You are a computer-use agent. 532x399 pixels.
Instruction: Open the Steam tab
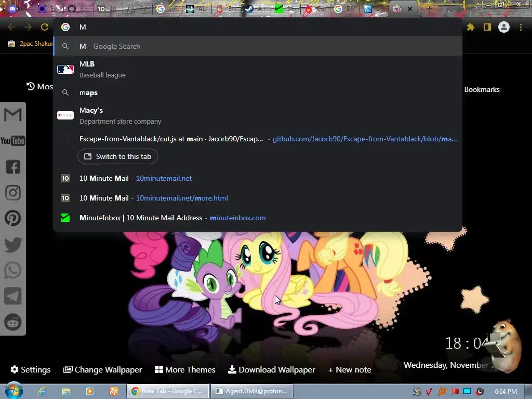point(256,9)
